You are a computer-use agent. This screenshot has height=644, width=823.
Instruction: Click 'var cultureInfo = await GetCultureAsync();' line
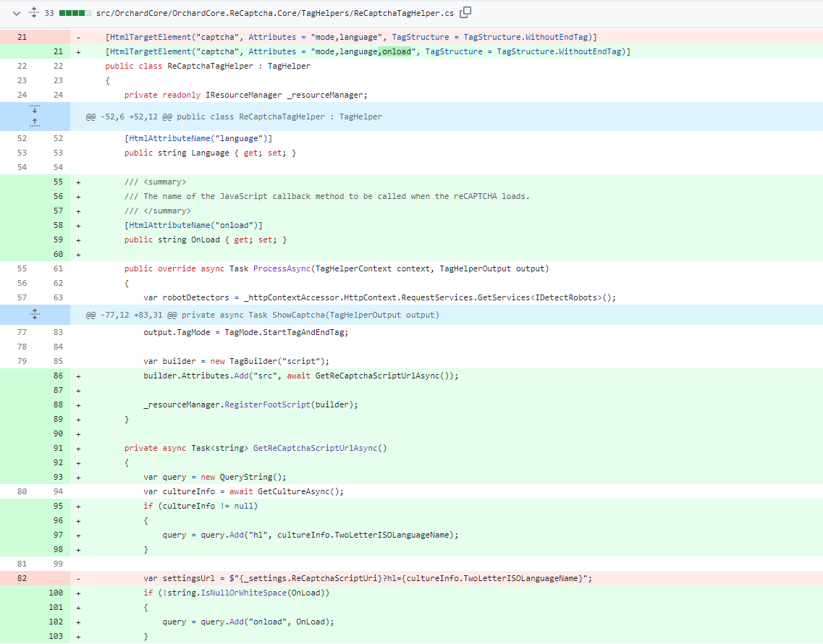[243, 492]
